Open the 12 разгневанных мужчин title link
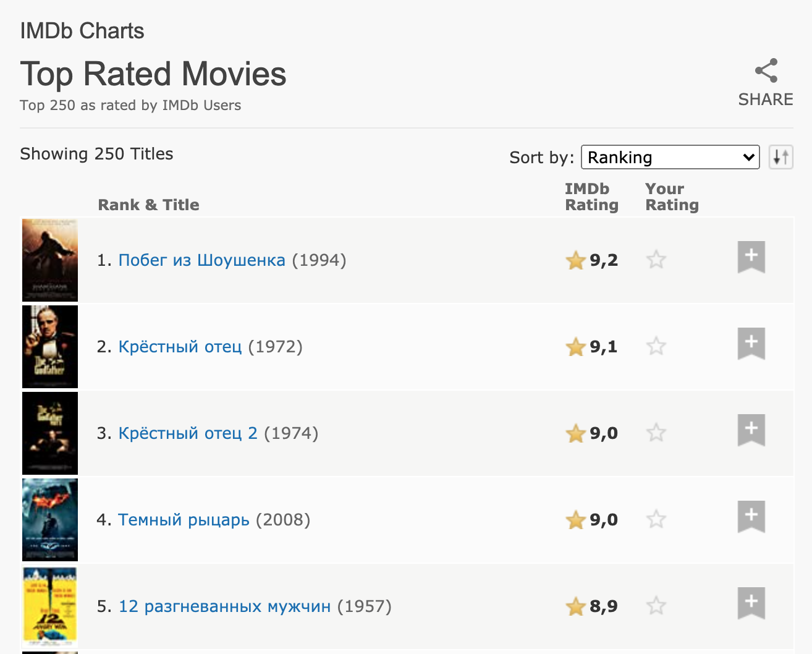The image size is (812, 654). coord(225,606)
